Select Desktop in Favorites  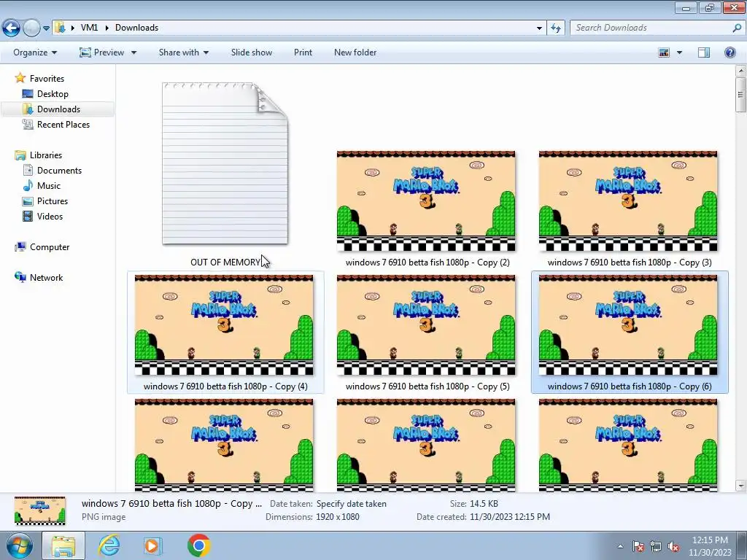point(53,94)
